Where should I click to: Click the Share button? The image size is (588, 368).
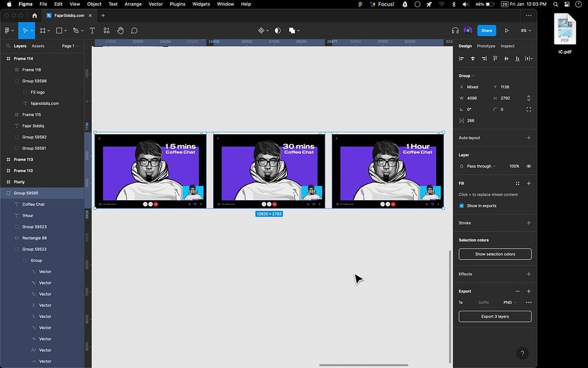tap(486, 31)
